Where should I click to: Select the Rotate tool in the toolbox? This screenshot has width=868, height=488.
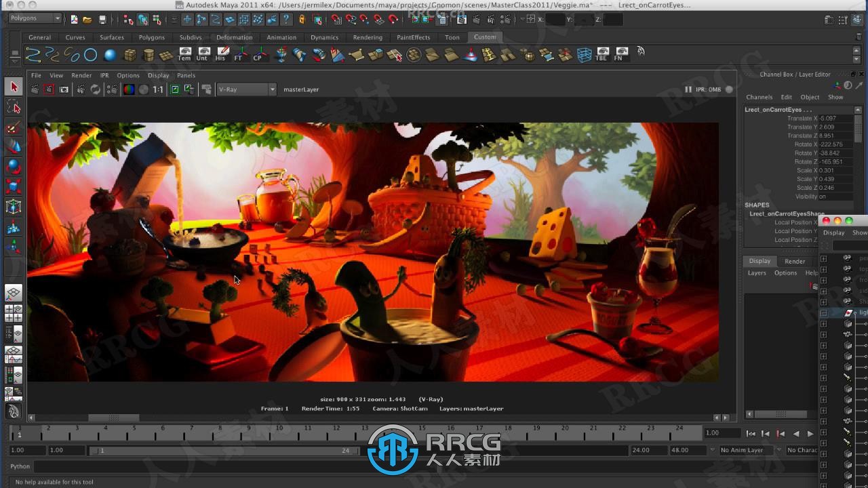pyautogui.click(x=14, y=166)
